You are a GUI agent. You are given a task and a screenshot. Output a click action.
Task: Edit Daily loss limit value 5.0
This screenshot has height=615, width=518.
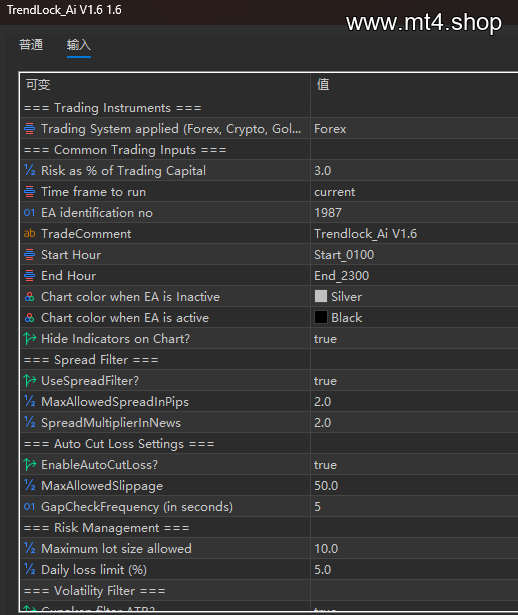click(323, 570)
